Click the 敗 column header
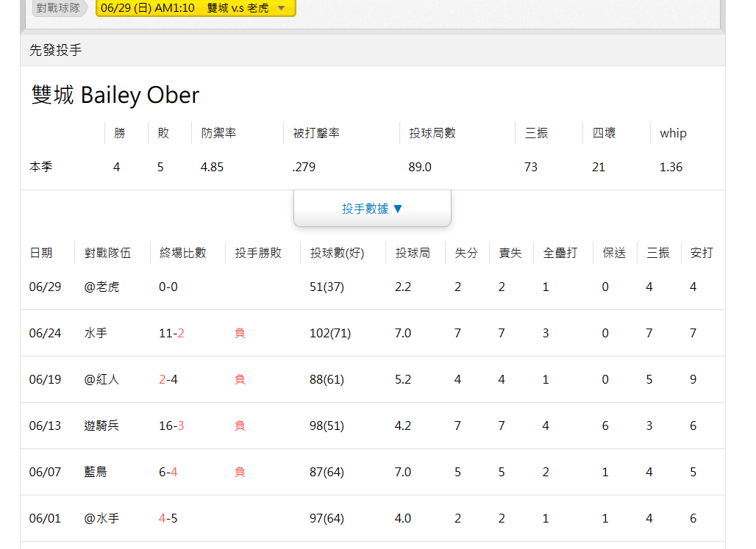 tap(163, 133)
